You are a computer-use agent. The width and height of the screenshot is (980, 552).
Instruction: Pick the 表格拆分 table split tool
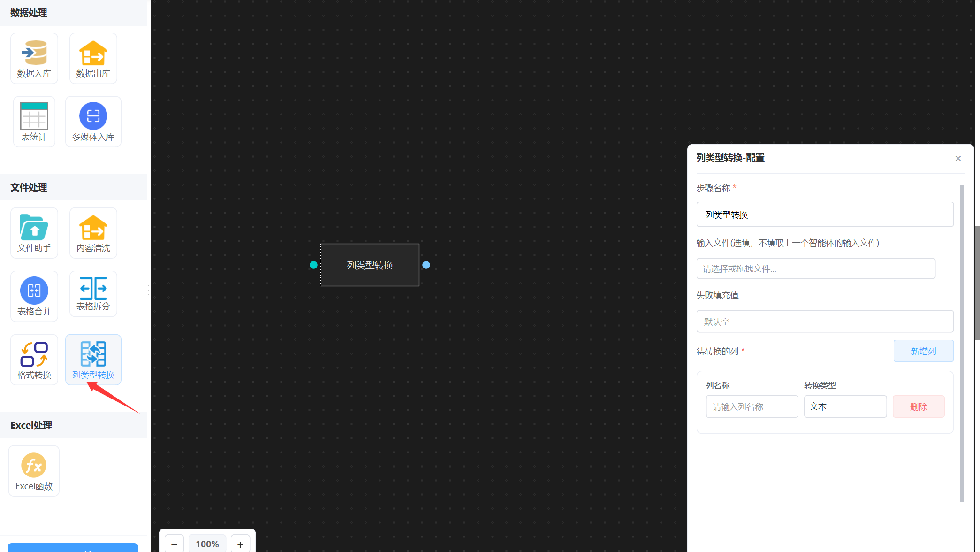coord(93,294)
